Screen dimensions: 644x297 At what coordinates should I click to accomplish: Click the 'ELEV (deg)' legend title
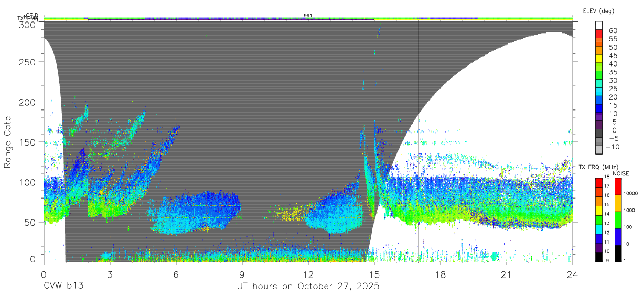pyautogui.click(x=598, y=11)
